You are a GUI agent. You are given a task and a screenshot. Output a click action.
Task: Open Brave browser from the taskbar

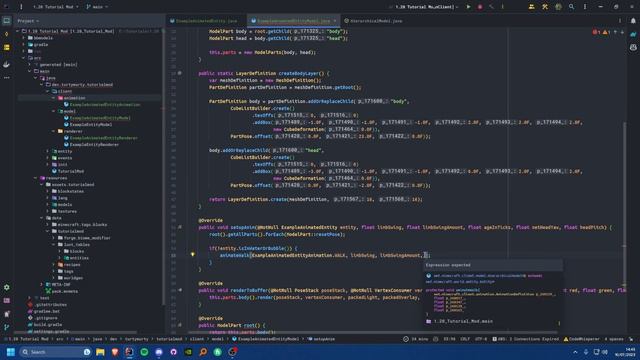(x=115, y=352)
